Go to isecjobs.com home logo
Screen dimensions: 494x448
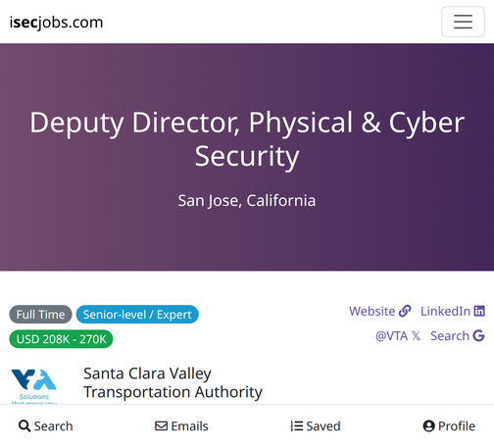pyautogui.click(x=56, y=23)
